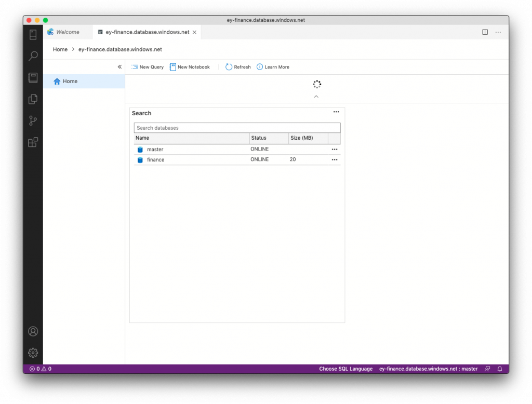Open the Extensions view in activity bar

coord(33,142)
